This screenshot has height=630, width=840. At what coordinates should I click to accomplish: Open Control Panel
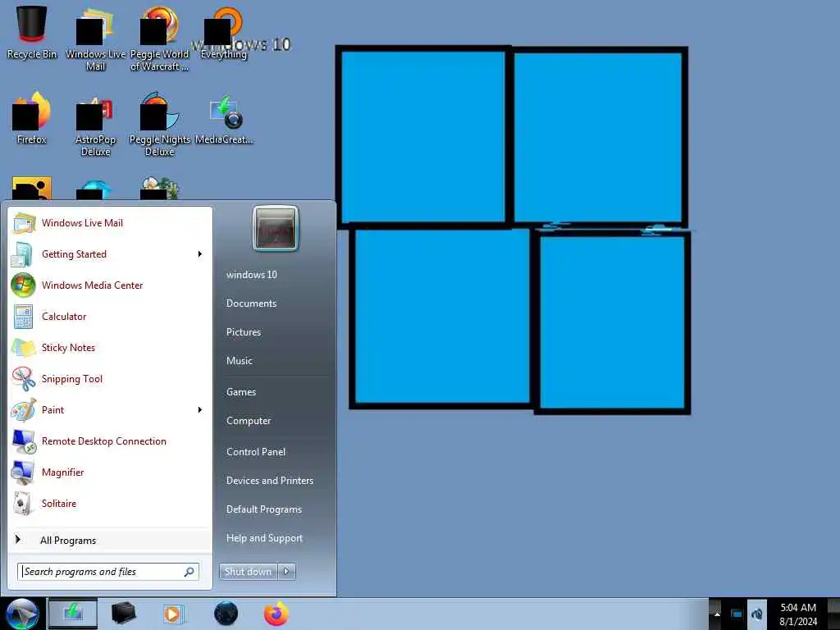coord(256,452)
